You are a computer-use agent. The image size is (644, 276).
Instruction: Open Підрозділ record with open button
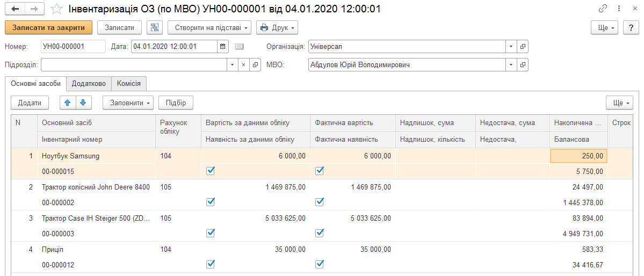[x=256, y=65]
